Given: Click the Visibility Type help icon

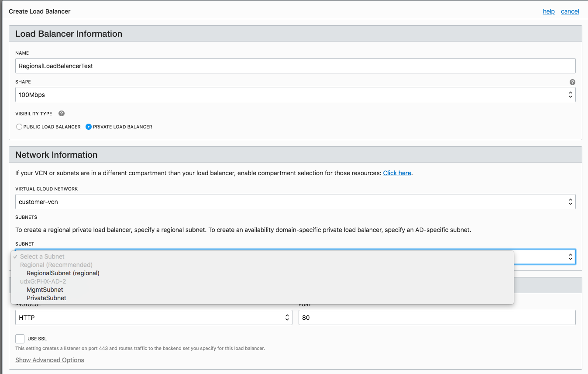Looking at the screenshot, I should [x=62, y=114].
